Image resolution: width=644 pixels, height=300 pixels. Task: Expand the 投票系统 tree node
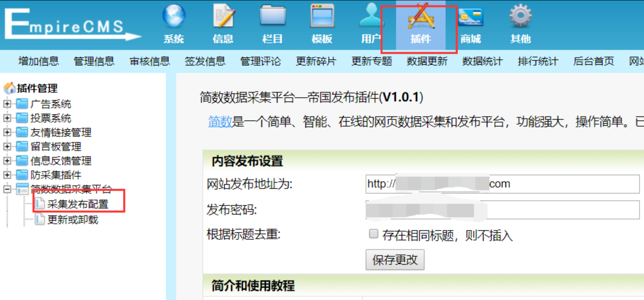(7, 118)
